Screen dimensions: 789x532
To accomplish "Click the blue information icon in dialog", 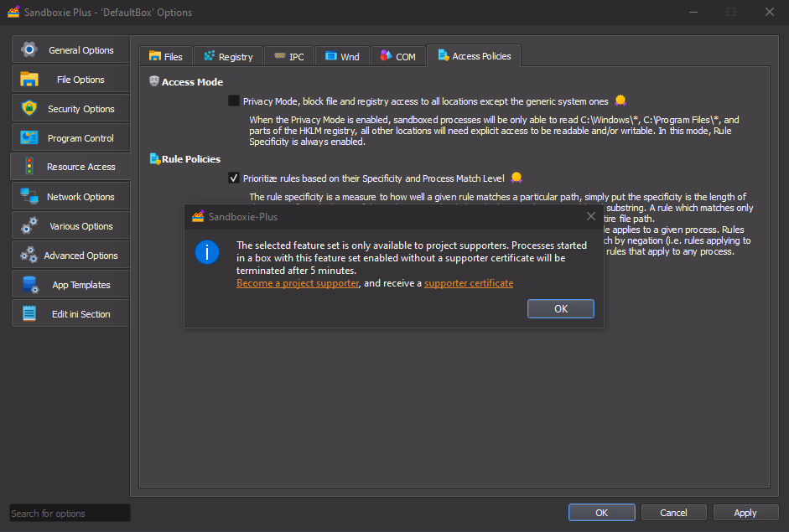I will (207, 252).
